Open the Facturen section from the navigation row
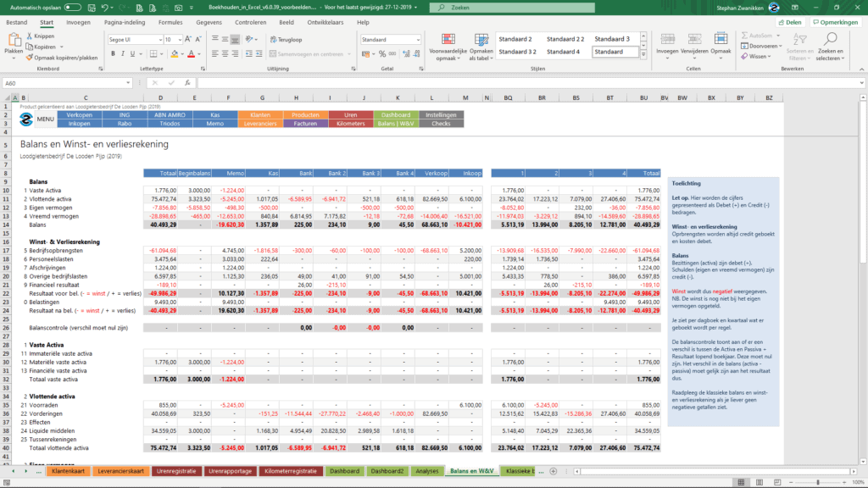The height and width of the screenshot is (488, 868). [305, 124]
